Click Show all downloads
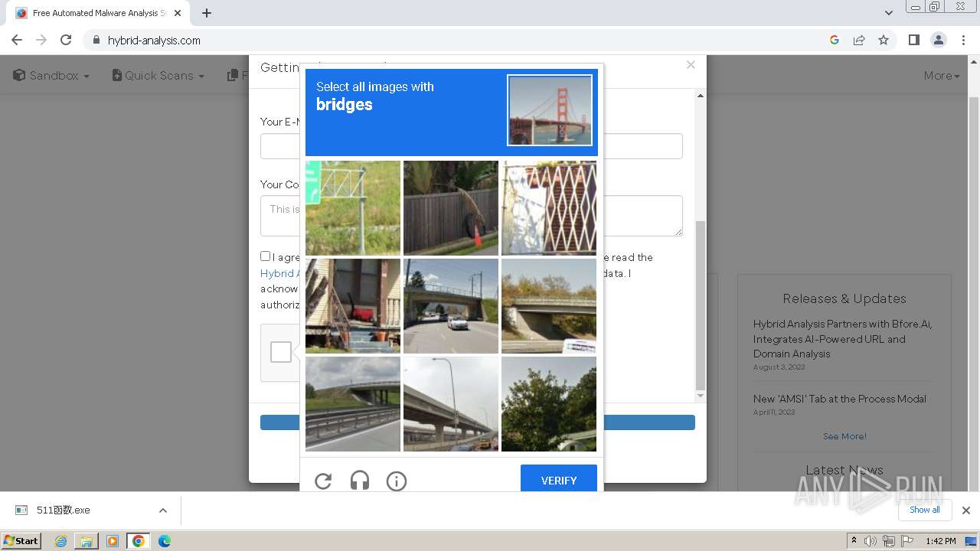 [x=925, y=510]
